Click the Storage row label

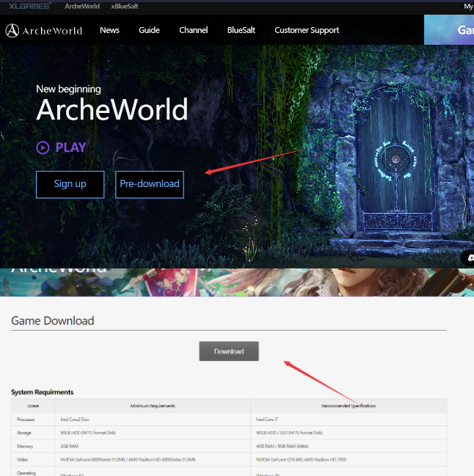click(x=24, y=433)
